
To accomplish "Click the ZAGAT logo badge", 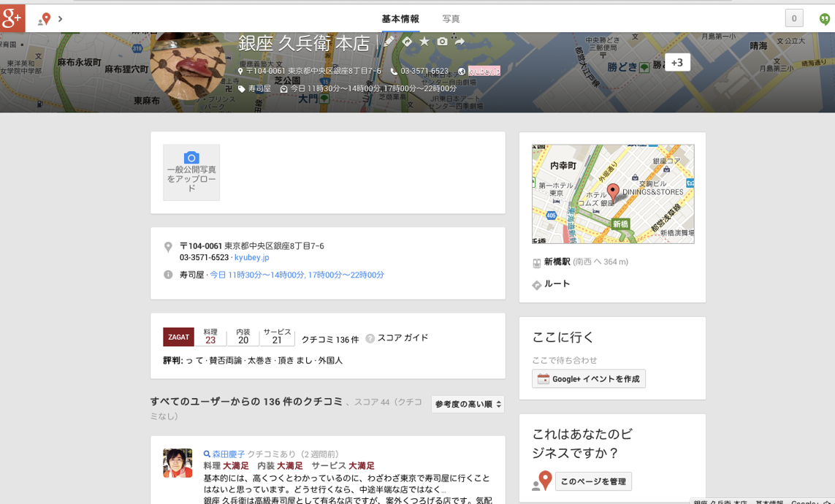I will pos(178,337).
